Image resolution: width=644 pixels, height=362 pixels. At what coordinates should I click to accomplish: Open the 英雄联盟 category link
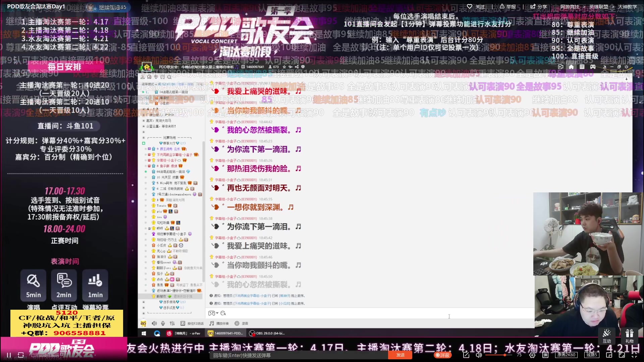pyautogui.click(x=598, y=6)
